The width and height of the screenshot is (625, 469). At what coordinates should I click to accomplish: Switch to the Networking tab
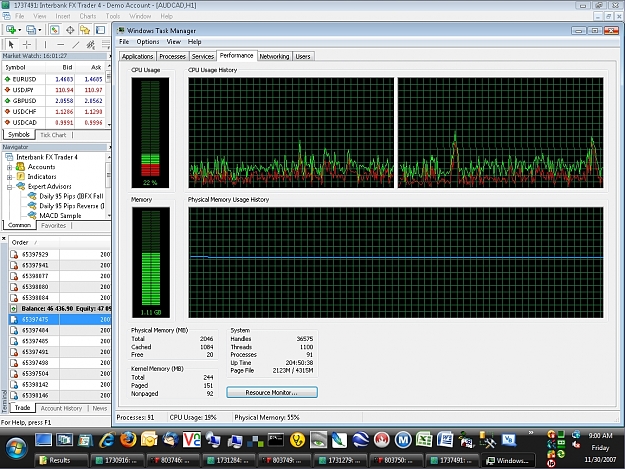click(x=274, y=57)
